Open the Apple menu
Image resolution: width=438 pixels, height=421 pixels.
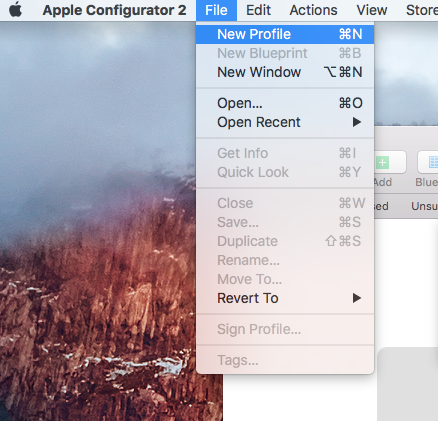[15, 10]
